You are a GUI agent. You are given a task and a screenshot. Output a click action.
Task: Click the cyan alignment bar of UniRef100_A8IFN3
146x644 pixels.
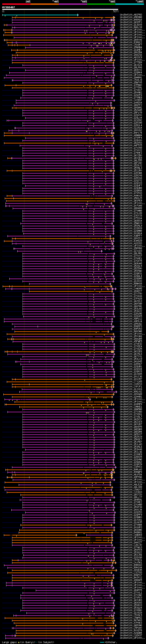pyautogui.click(x=40, y=15)
